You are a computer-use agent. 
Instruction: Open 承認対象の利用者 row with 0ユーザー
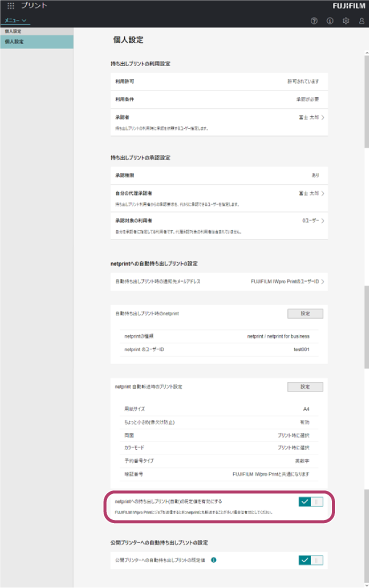218,226
